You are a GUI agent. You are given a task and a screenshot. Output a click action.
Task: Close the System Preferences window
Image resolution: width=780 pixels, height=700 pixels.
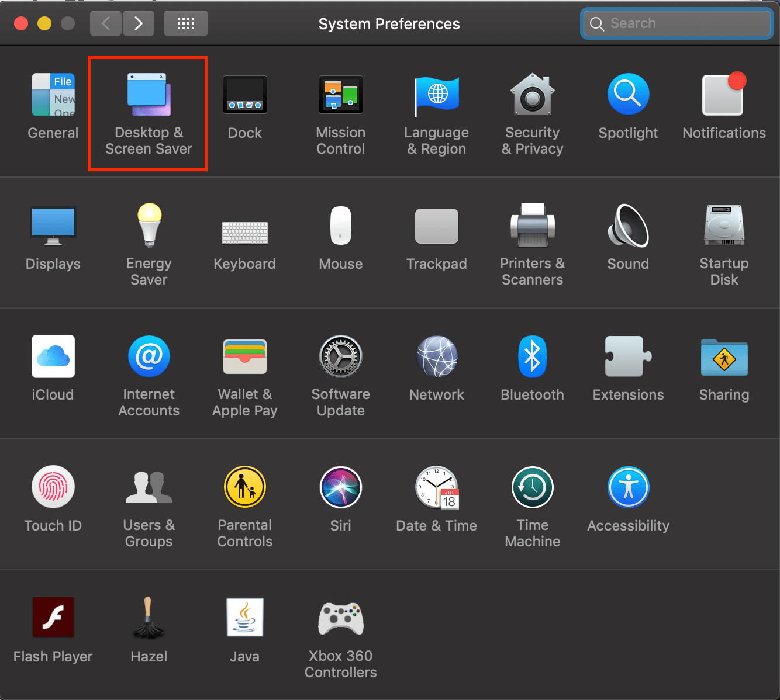tap(21, 23)
